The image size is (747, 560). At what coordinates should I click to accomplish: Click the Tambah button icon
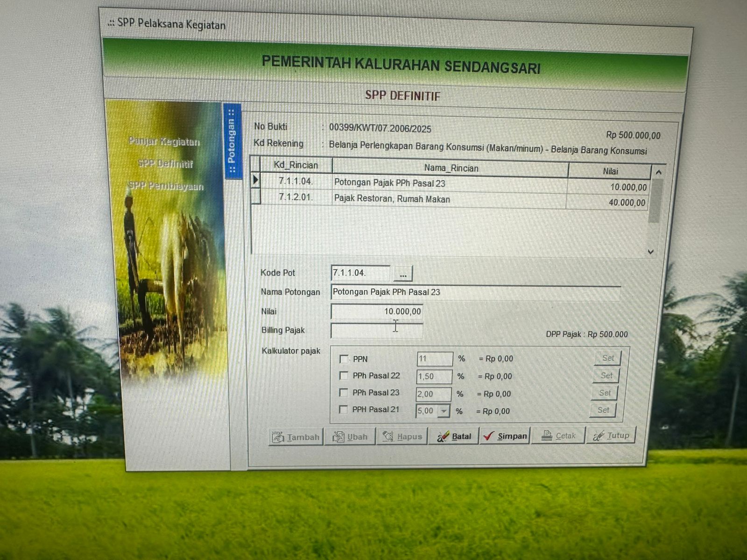tap(278, 437)
